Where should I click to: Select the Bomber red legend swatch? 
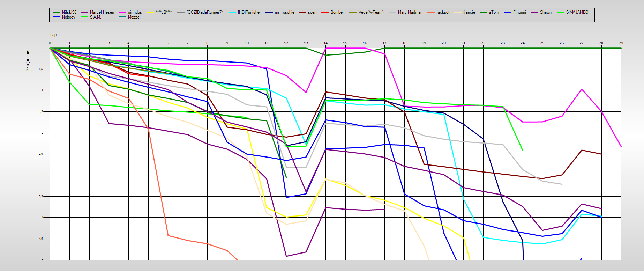(x=325, y=12)
